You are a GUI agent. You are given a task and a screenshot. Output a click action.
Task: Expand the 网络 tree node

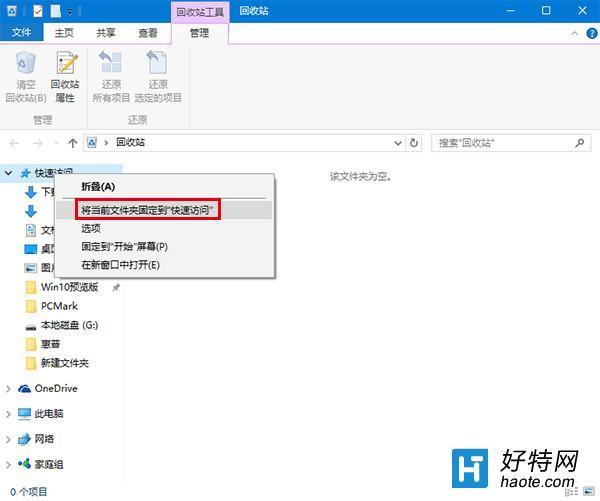8,439
